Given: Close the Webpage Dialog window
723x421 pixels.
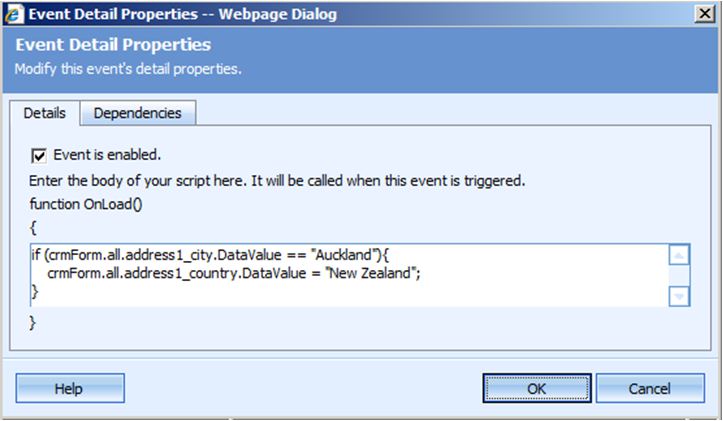Looking at the screenshot, I should click(704, 14).
